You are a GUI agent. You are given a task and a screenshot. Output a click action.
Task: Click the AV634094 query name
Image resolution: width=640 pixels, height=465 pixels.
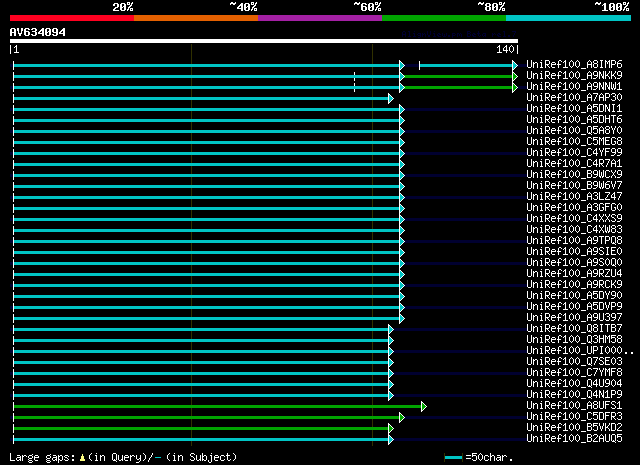coord(38,32)
